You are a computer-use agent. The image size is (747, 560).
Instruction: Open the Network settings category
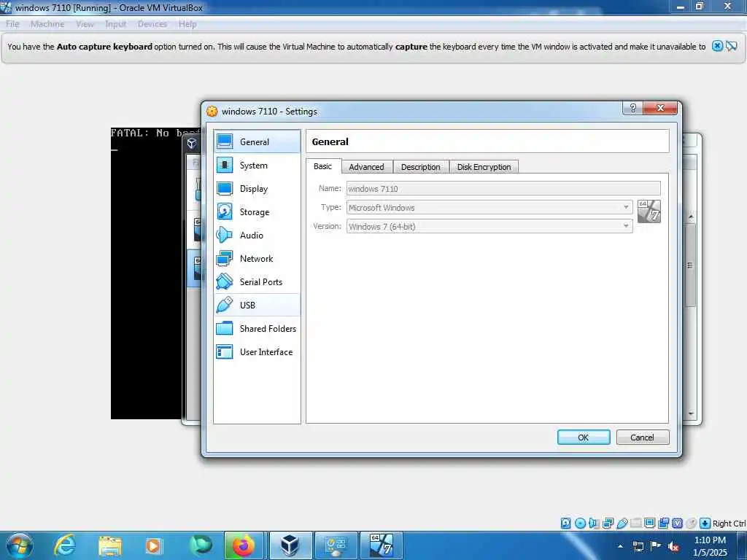coord(257,259)
